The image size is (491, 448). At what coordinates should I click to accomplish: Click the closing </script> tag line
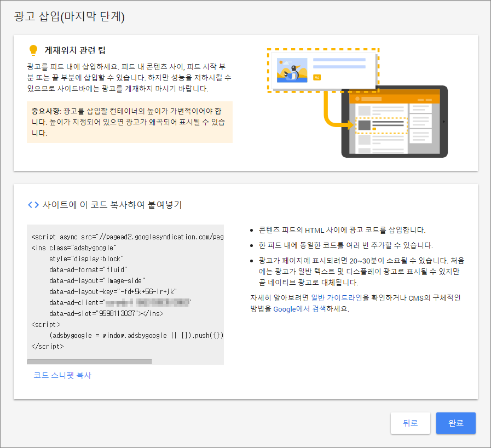(x=48, y=346)
